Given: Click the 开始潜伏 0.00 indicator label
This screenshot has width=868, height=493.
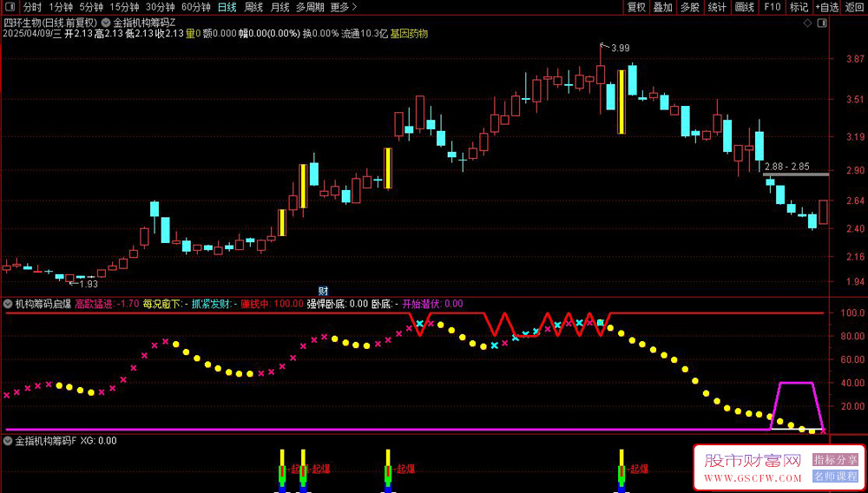Looking at the screenshot, I should [x=432, y=304].
